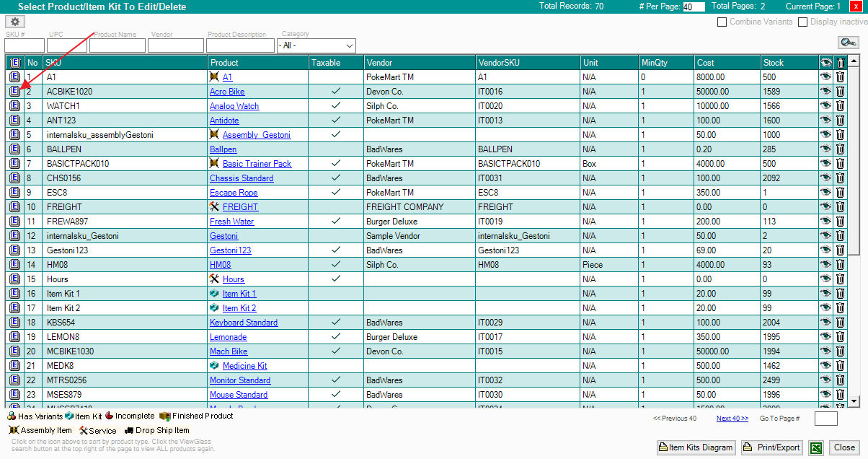Image resolution: width=868 pixels, height=459 pixels.
Task: Click the gear settings icon above filters
Action: [14, 22]
